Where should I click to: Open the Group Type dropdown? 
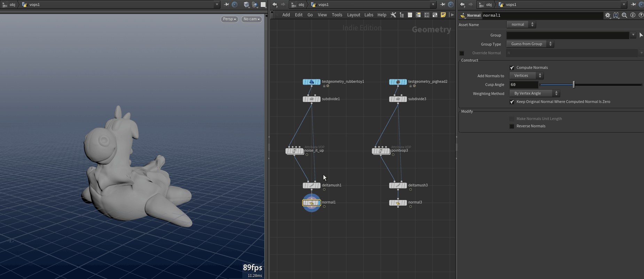[530, 44]
